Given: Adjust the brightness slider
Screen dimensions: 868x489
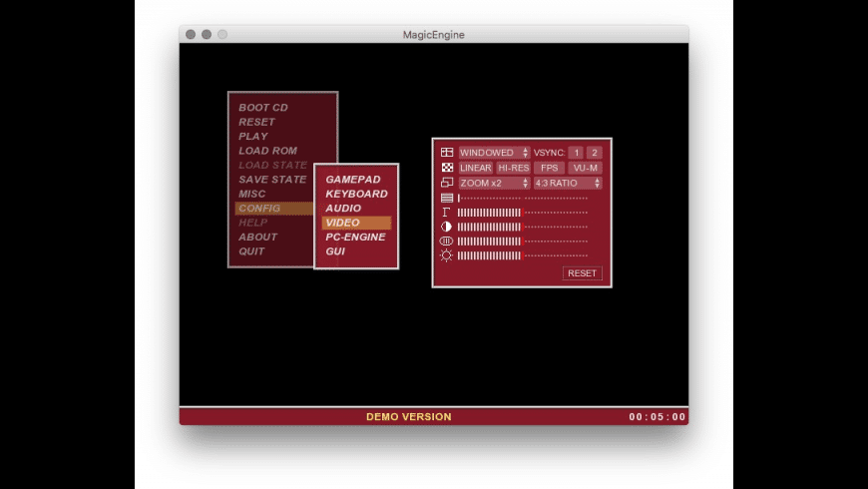Looking at the screenshot, I should (x=523, y=255).
